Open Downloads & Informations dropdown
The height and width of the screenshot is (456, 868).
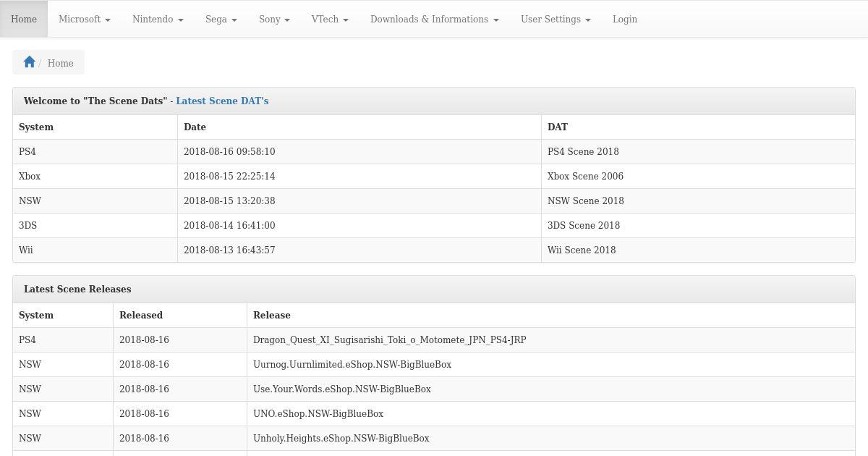tap(435, 19)
